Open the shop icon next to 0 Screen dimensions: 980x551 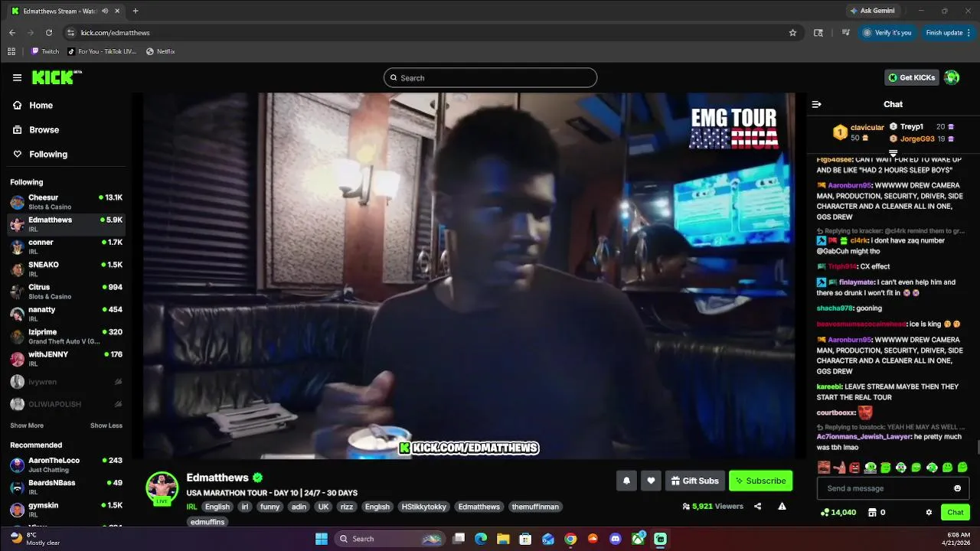point(871,512)
